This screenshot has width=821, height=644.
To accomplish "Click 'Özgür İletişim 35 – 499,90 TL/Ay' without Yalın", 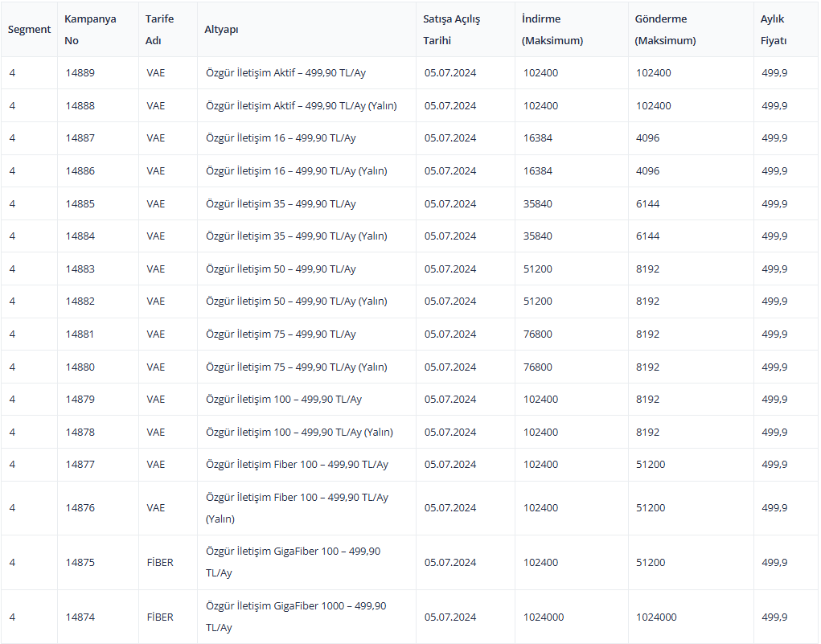I will [281, 203].
